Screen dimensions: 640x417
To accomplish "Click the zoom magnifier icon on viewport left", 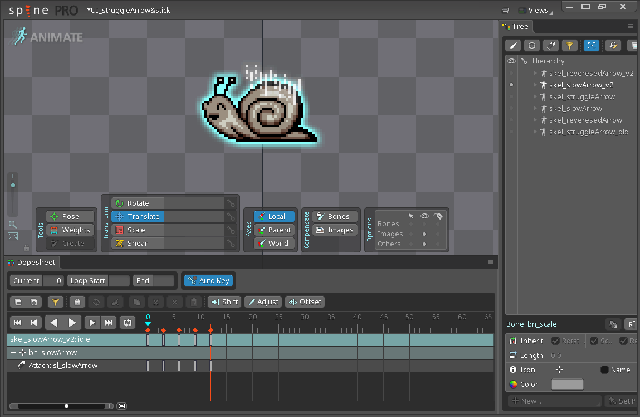I will 13,224.
